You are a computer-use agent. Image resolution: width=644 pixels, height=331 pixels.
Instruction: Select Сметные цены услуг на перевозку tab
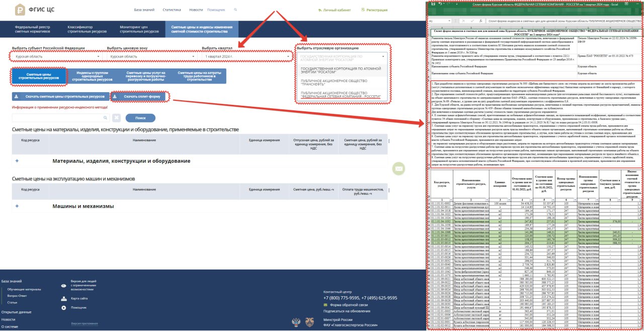(x=145, y=77)
